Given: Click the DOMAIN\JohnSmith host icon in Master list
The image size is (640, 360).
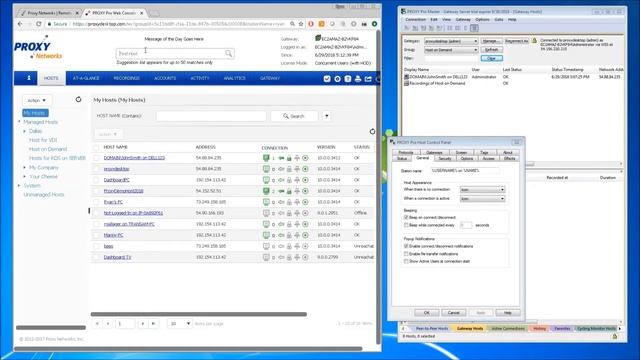Looking at the screenshot, I should click(x=407, y=77).
